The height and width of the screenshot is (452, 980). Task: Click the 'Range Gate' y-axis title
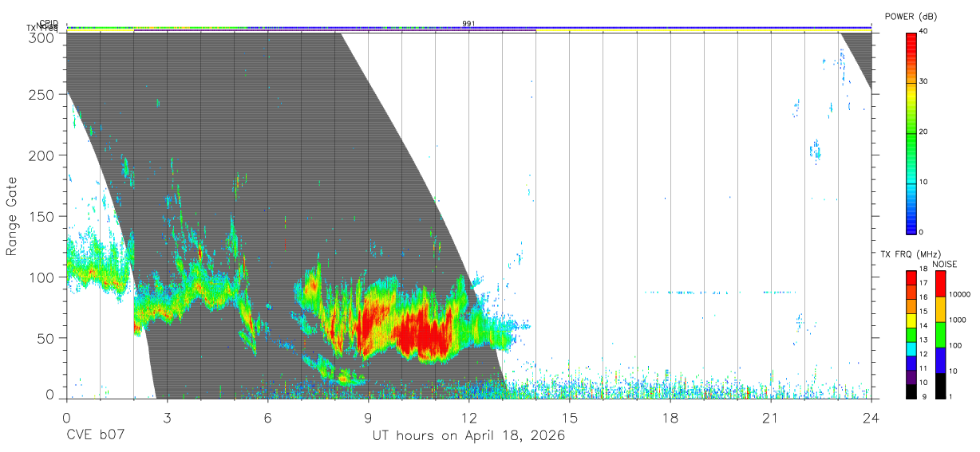[12, 216]
